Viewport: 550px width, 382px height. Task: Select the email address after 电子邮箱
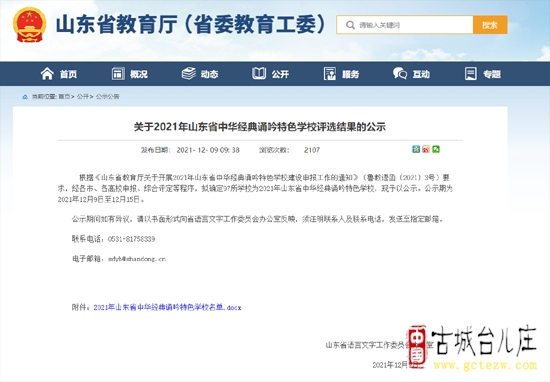point(137,259)
